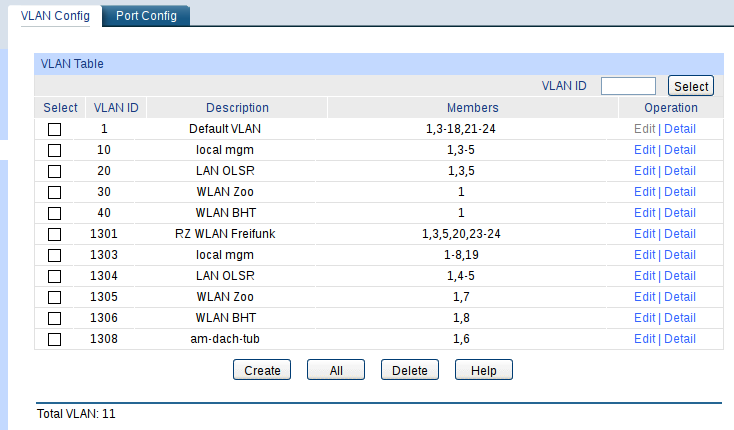This screenshot has height=430, width=734.
Task: Edit VLAN 40 WLAN BHT
Action: (x=645, y=213)
